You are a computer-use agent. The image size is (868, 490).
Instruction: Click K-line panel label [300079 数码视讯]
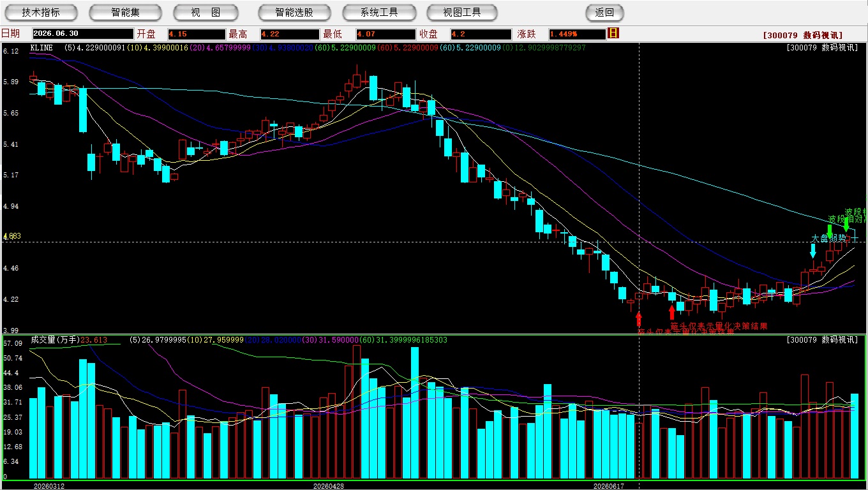click(x=822, y=48)
